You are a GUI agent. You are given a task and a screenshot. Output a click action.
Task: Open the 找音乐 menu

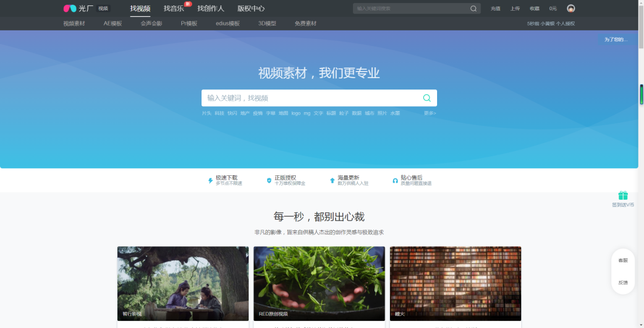coord(174,8)
